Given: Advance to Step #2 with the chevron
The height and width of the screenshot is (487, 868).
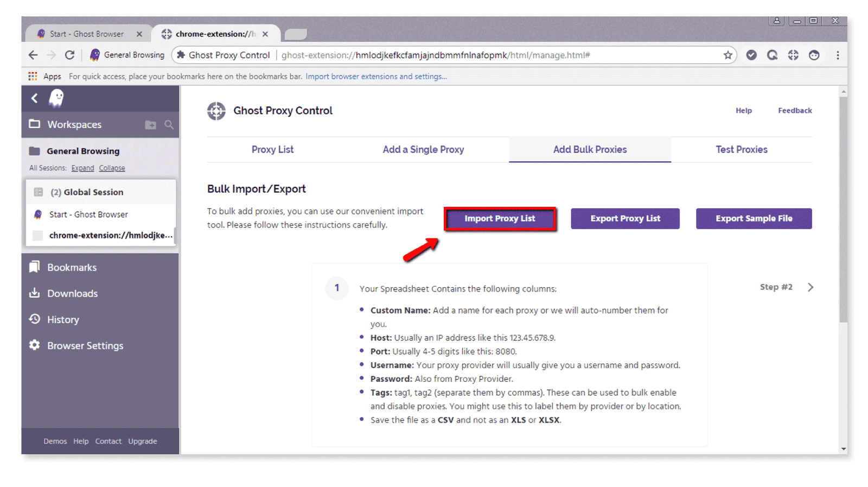Looking at the screenshot, I should (810, 287).
